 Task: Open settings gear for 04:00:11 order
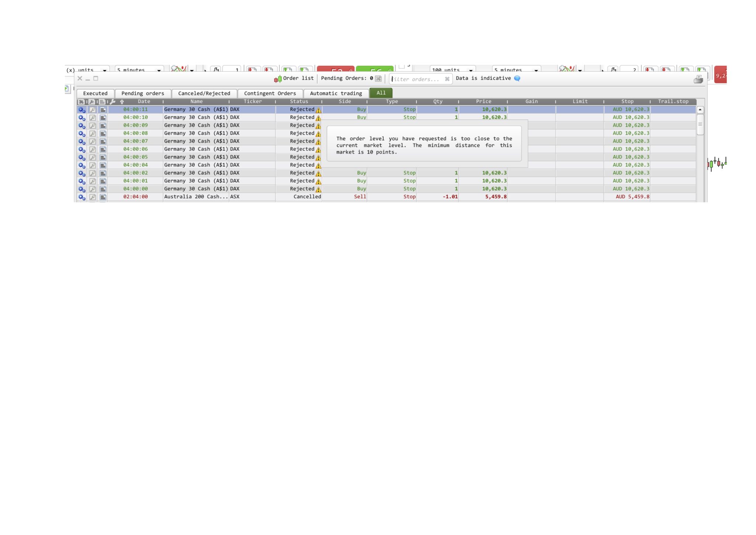82,110
